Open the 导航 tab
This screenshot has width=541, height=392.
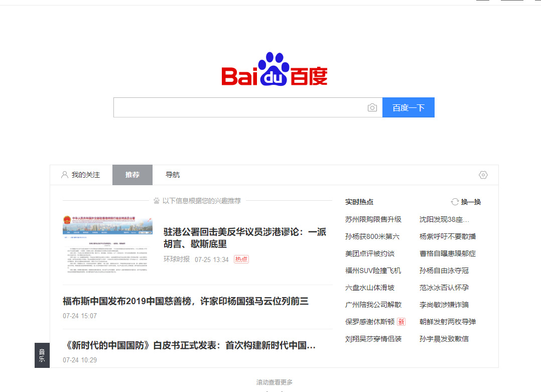173,175
